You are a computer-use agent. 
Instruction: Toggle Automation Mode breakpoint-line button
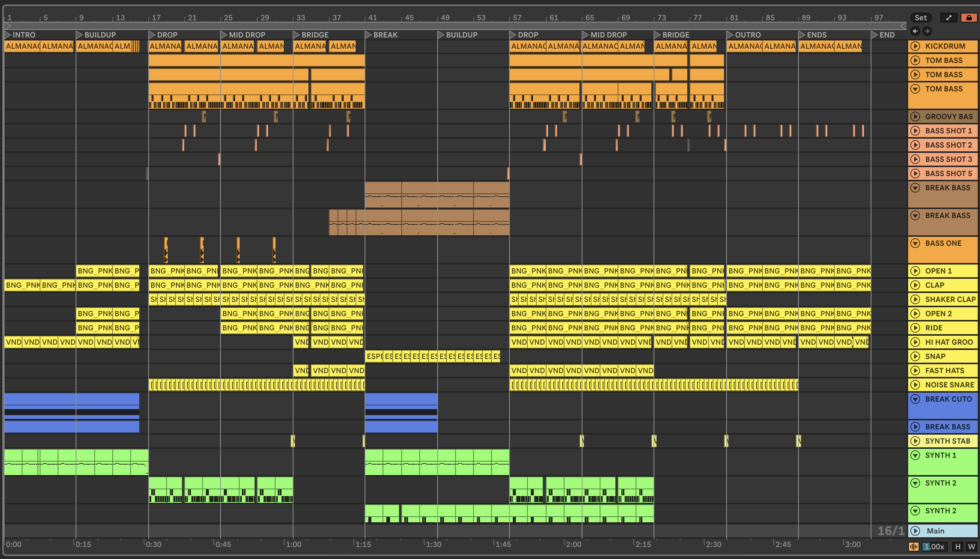pos(949,18)
